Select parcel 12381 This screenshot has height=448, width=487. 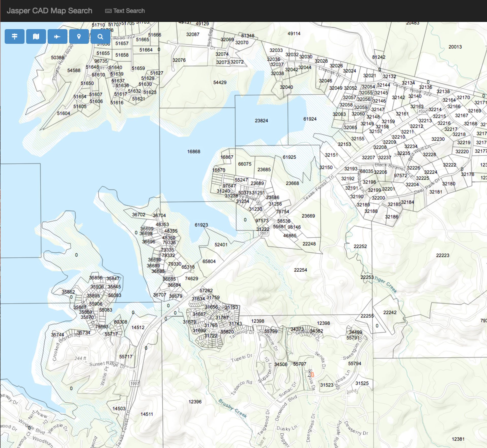[458, 439]
